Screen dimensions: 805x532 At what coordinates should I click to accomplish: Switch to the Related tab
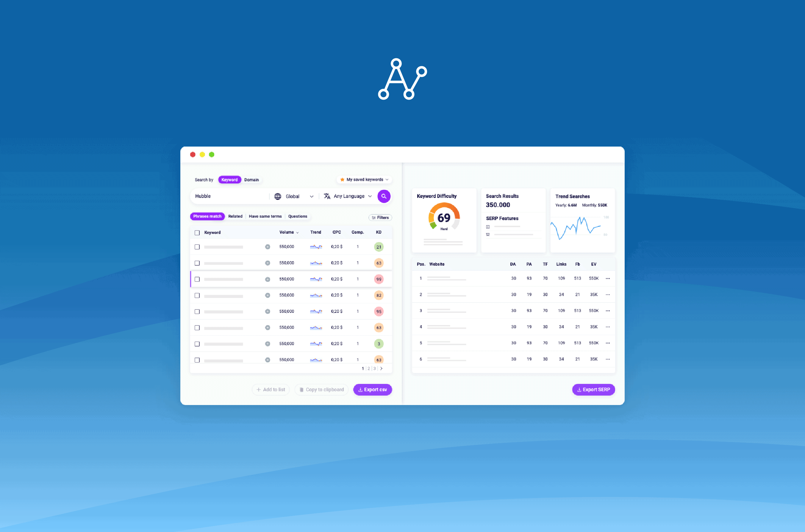(x=235, y=216)
